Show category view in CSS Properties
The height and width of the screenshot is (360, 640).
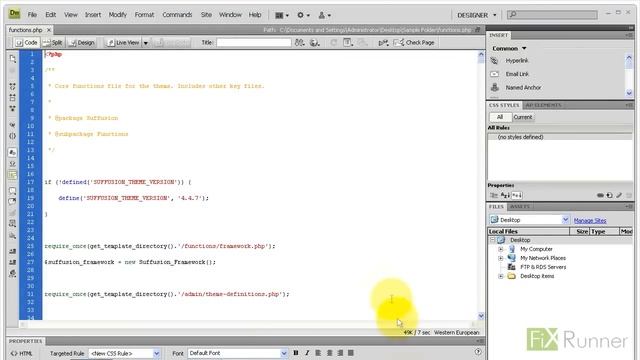pos(494,195)
